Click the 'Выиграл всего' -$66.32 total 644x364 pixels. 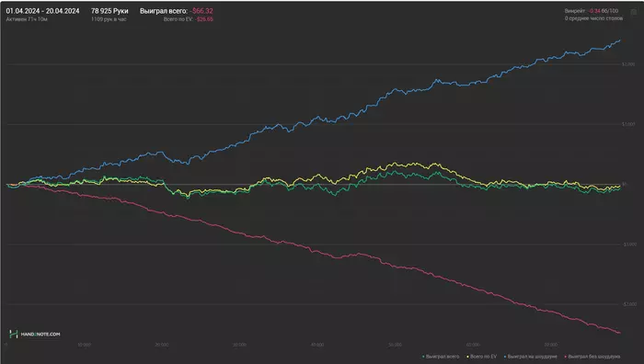(177, 11)
